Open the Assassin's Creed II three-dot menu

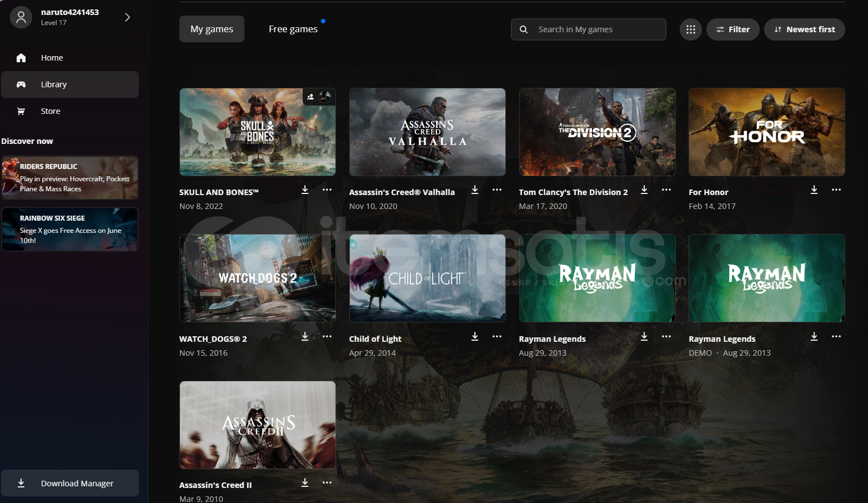click(327, 483)
